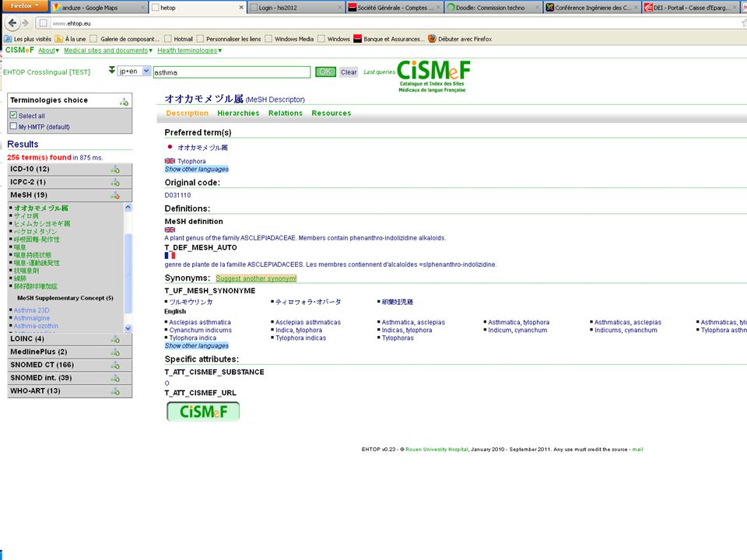Click the add icon in ICPC-2 row

[x=115, y=182]
